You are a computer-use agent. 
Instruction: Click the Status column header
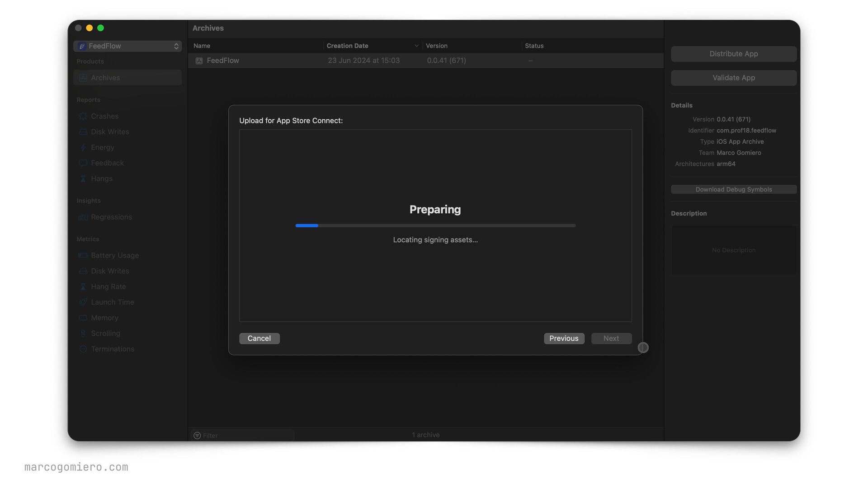tap(534, 46)
